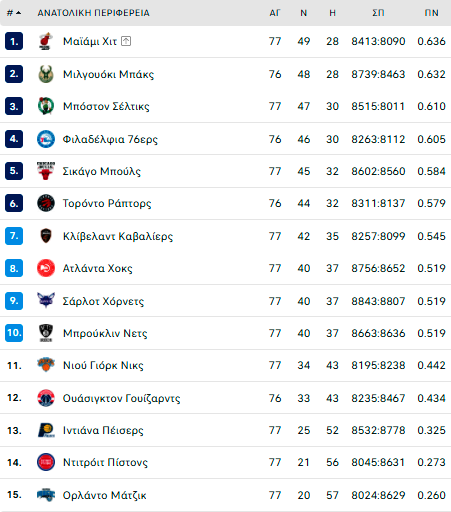This screenshot has height=512, width=451.
Task: Click the rank 10 position badge
Action: (x=14, y=333)
